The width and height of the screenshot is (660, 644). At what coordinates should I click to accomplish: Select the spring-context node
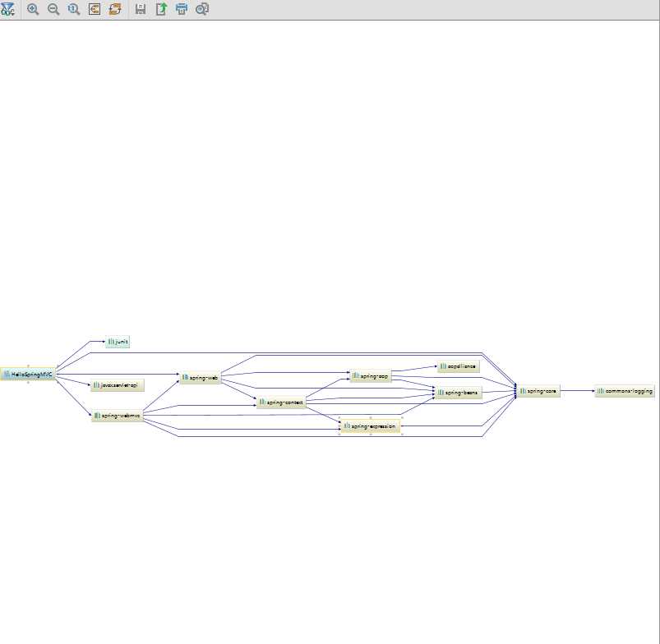pyautogui.click(x=282, y=402)
